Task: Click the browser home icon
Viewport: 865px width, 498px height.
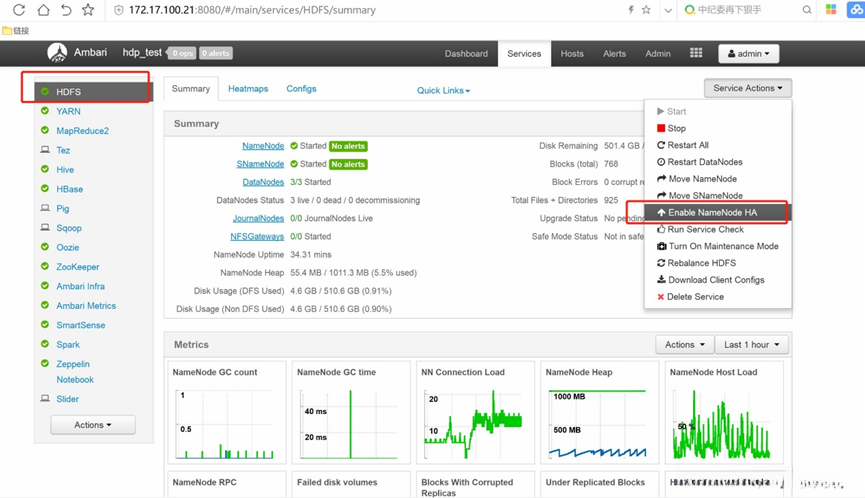Action: pos(43,10)
